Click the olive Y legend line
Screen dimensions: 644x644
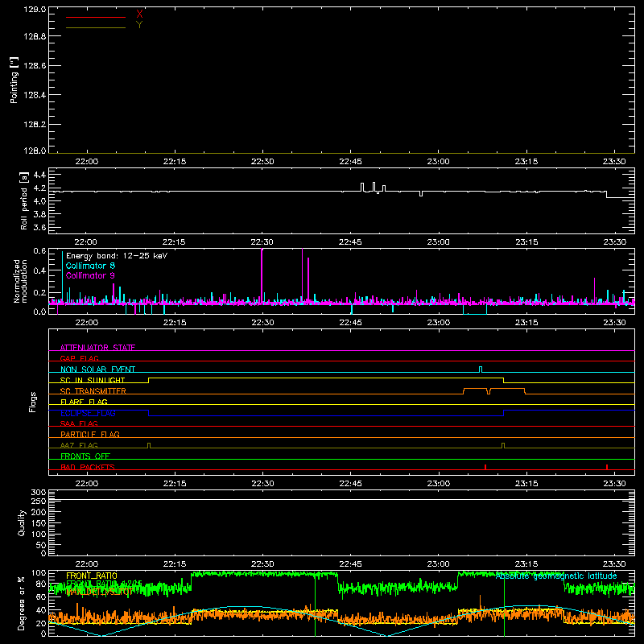[x=96, y=27]
